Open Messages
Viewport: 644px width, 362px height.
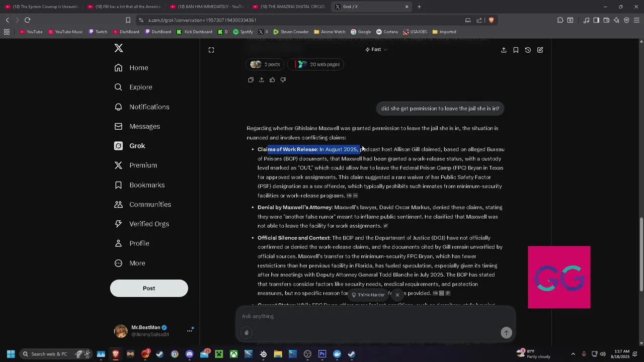(x=137, y=127)
